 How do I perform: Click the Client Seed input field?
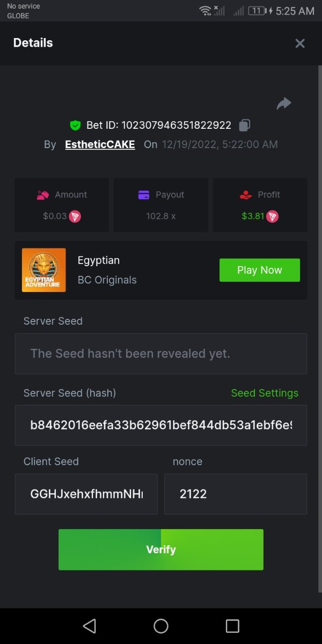pos(86,494)
